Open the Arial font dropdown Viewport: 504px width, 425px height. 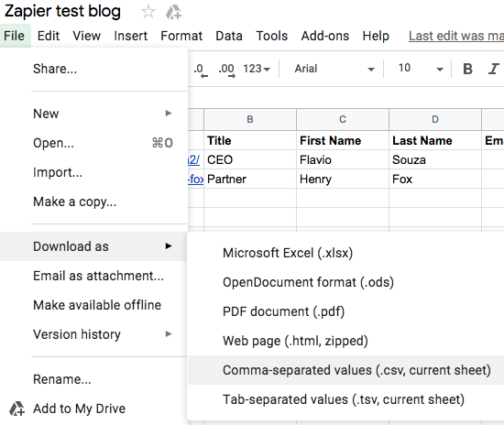click(334, 69)
